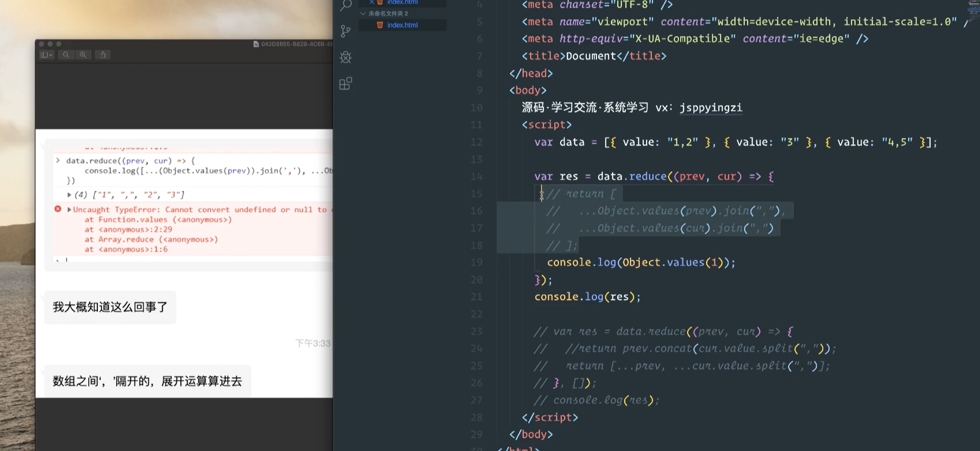Minimize the Preview window
Image resolution: width=980 pixels, height=451 pixels.
pos(50,44)
